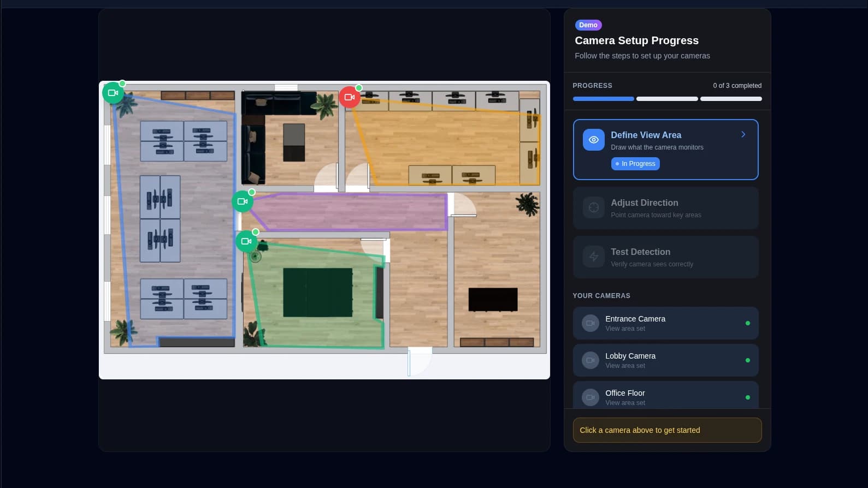This screenshot has width=868, height=488.
Task: Expand Define View Area with chevron arrow
Action: pos(743,134)
